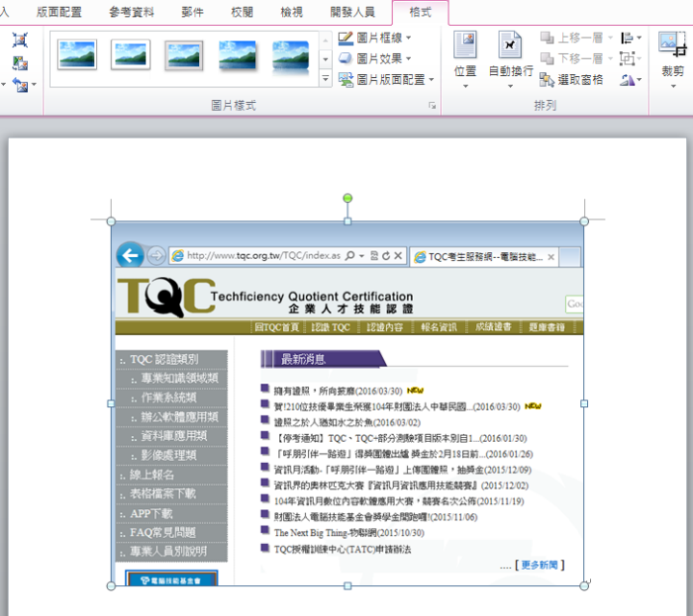Screen dimensions: 693x616
Task: Click the top-left corner sizing handle
Action: (111, 221)
